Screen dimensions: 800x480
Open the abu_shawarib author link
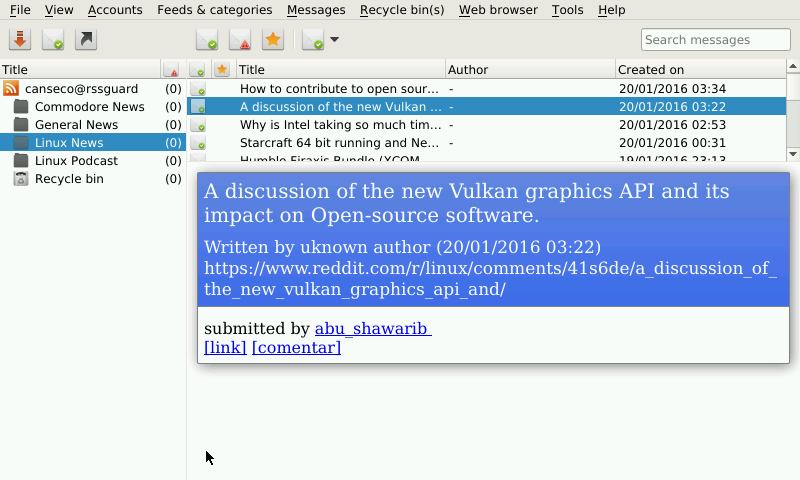[x=372, y=329]
